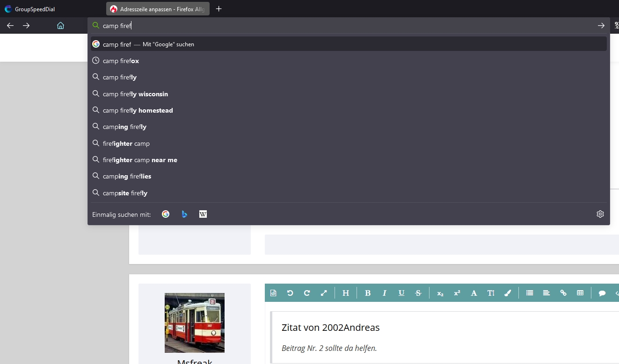Select camp firef Mit Google suchen entry
The image size is (619, 364).
pos(349,44)
